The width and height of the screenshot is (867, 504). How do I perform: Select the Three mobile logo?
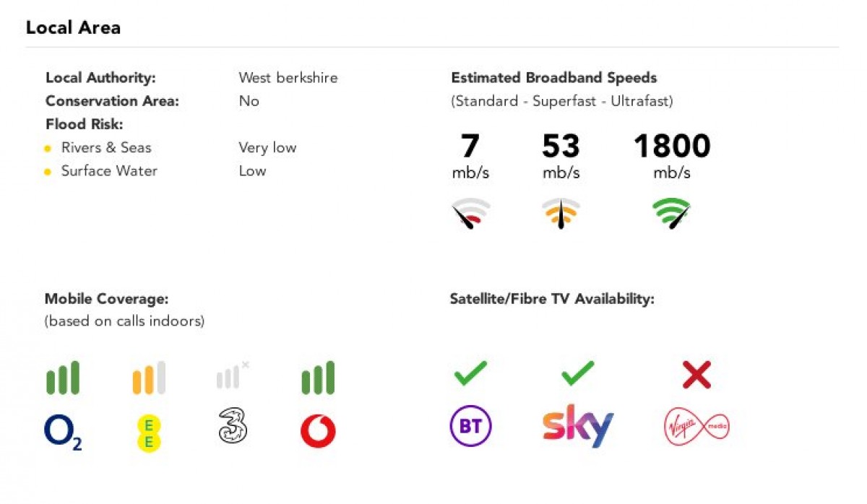tap(233, 426)
